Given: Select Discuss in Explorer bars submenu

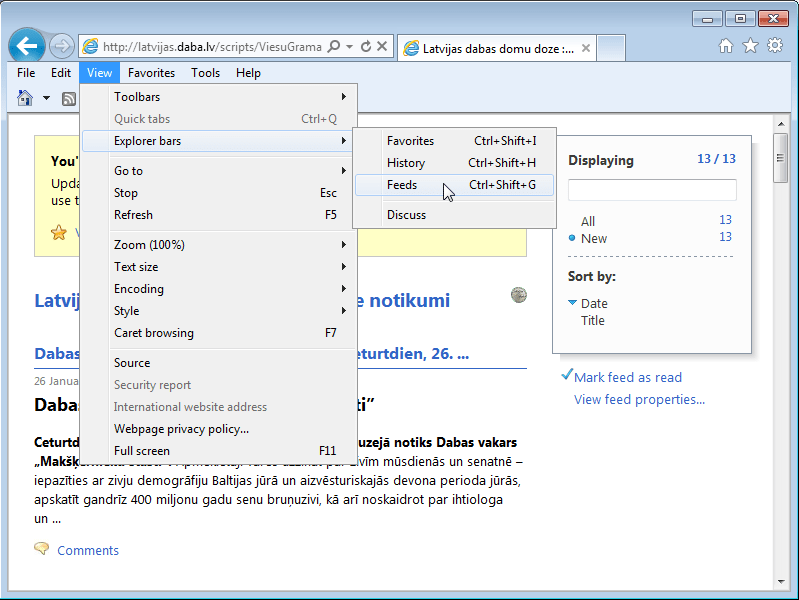Looking at the screenshot, I should pos(454,215).
